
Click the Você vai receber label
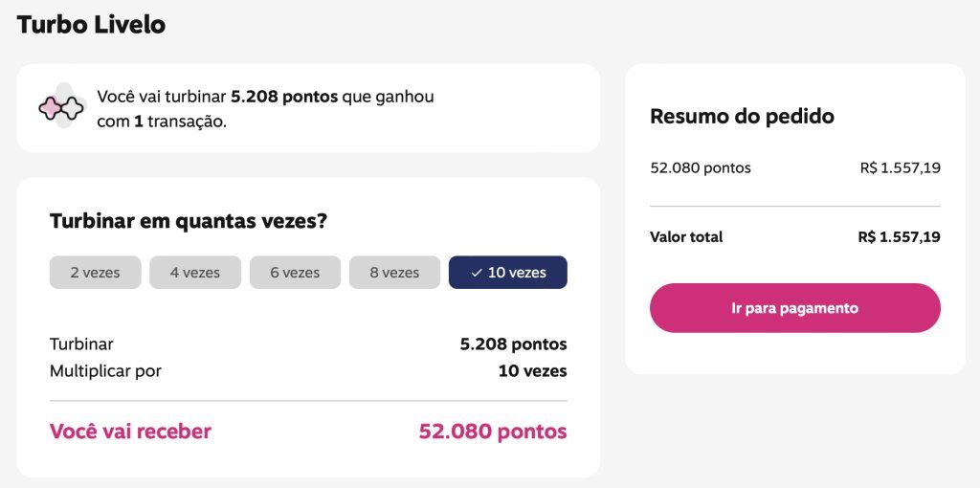(x=130, y=432)
